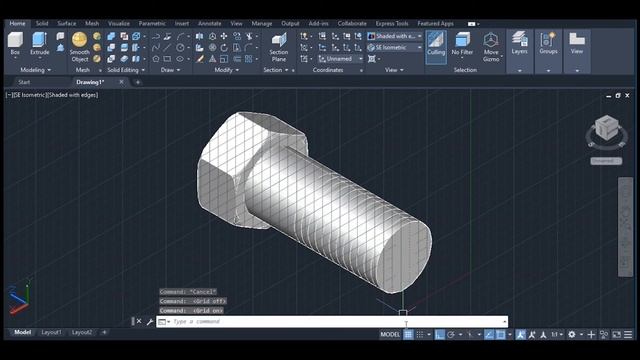640x360 pixels.
Task: Click the View panel button
Action: pyautogui.click(x=577, y=43)
